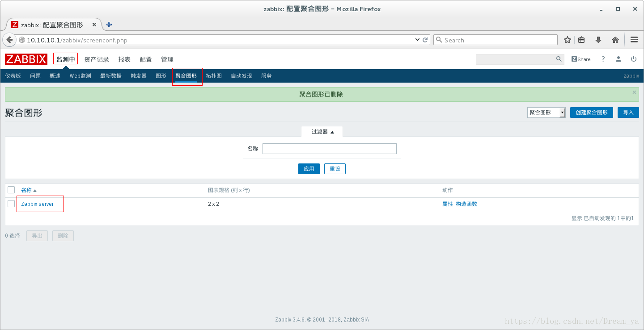Click the ZABBIX logo
644x330 pixels.
tap(26, 59)
